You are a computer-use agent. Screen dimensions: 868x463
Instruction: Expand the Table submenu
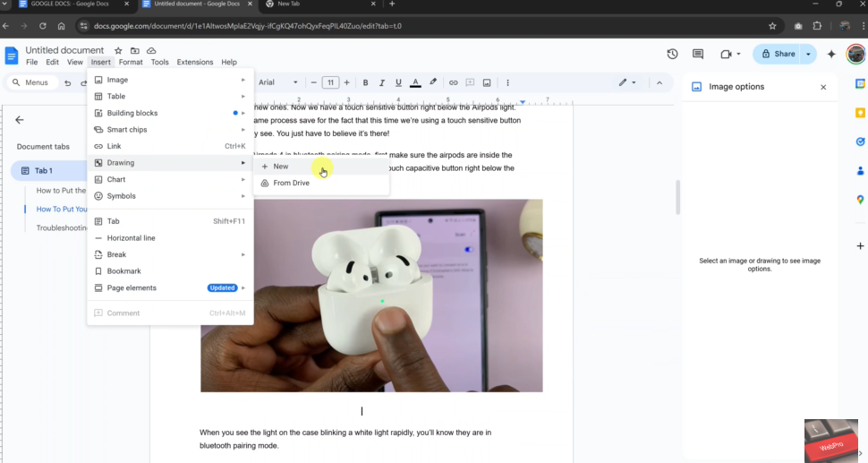coord(171,97)
